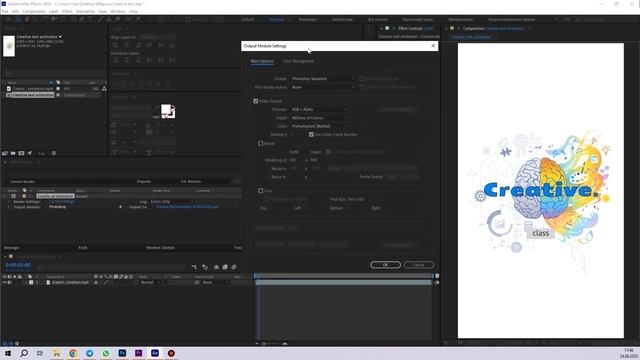Click the current time indicator 0:00:01:00

click(18, 265)
